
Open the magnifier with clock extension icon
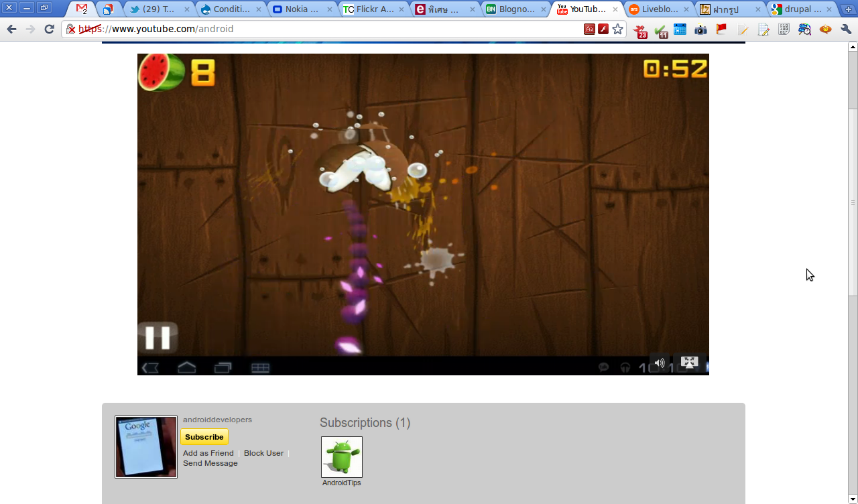click(804, 29)
